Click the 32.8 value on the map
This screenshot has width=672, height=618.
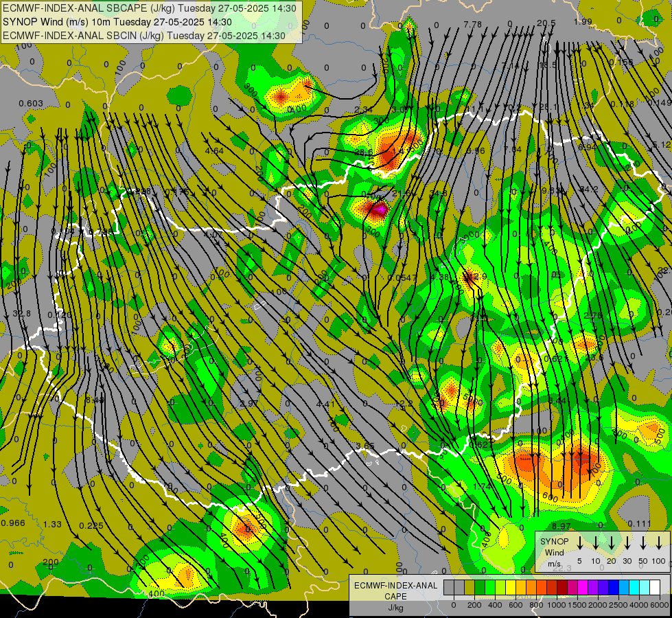coord(21,314)
